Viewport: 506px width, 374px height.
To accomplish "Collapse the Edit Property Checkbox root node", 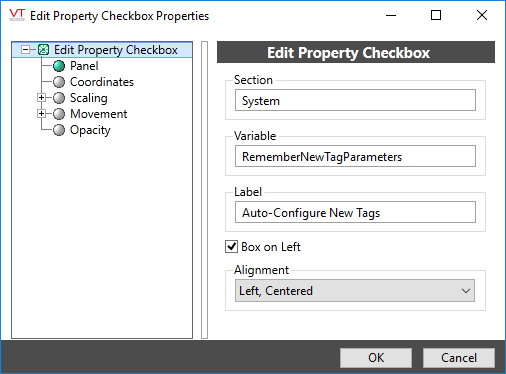I will point(25,50).
